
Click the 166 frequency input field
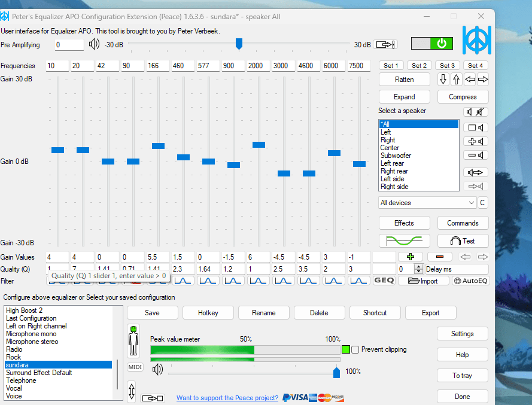point(158,66)
